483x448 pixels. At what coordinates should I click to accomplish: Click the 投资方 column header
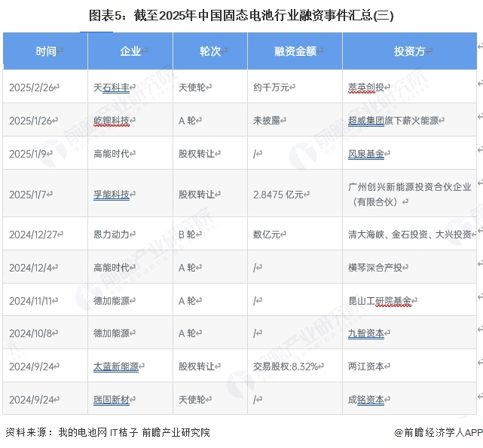pyautogui.click(x=409, y=51)
